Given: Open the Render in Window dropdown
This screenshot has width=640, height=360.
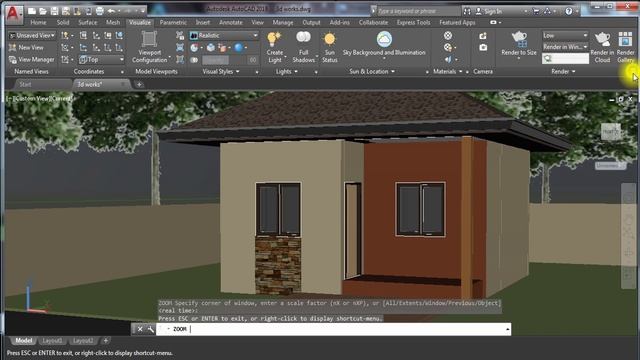Looking at the screenshot, I should [565, 47].
